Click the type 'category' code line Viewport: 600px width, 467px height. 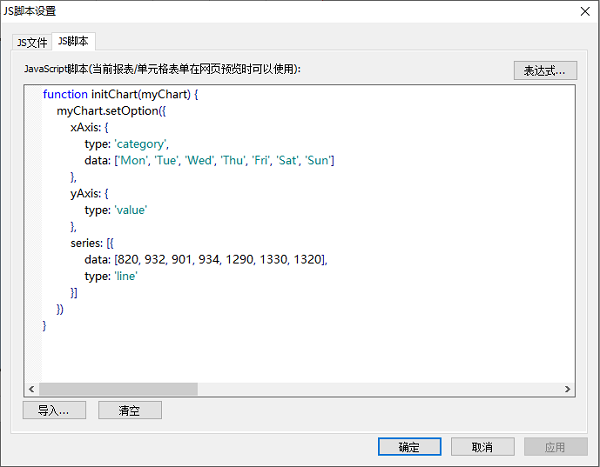[126, 144]
